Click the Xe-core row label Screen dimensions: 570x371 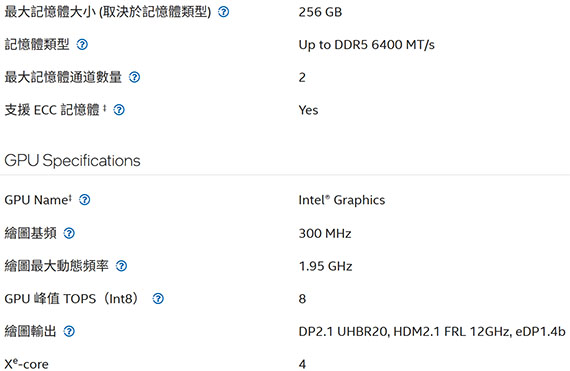click(x=26, y=363)
